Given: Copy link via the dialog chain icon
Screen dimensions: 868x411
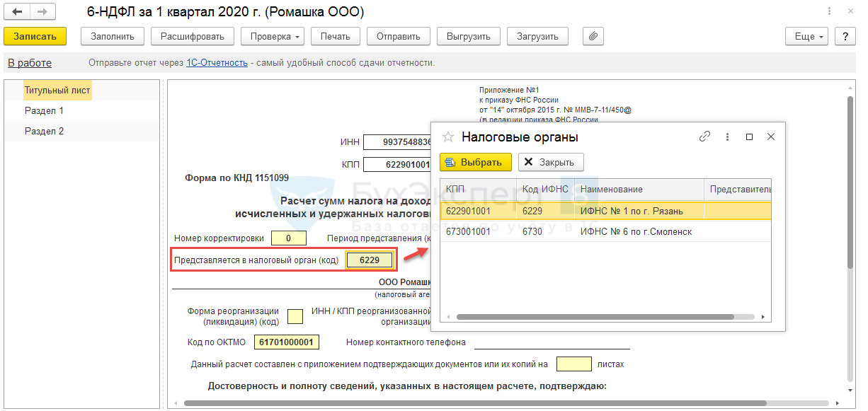Looking at the screenshot, I should [704, 137].
